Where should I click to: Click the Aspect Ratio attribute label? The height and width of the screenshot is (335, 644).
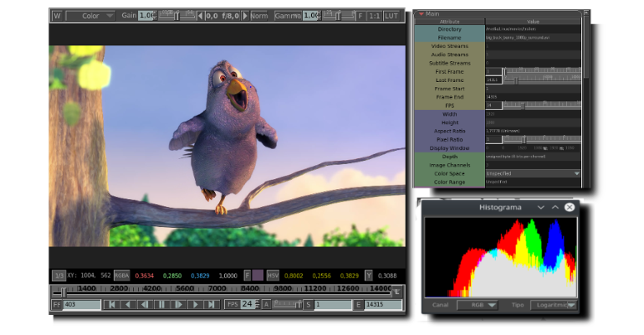[449, 131]
